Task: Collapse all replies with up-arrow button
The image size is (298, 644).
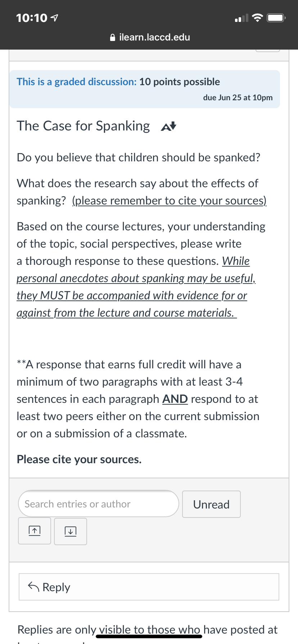Action: coord(35,531)
